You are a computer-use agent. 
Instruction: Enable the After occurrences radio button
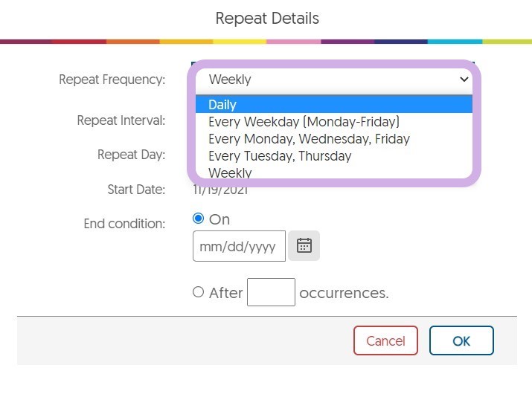point(198,292)
